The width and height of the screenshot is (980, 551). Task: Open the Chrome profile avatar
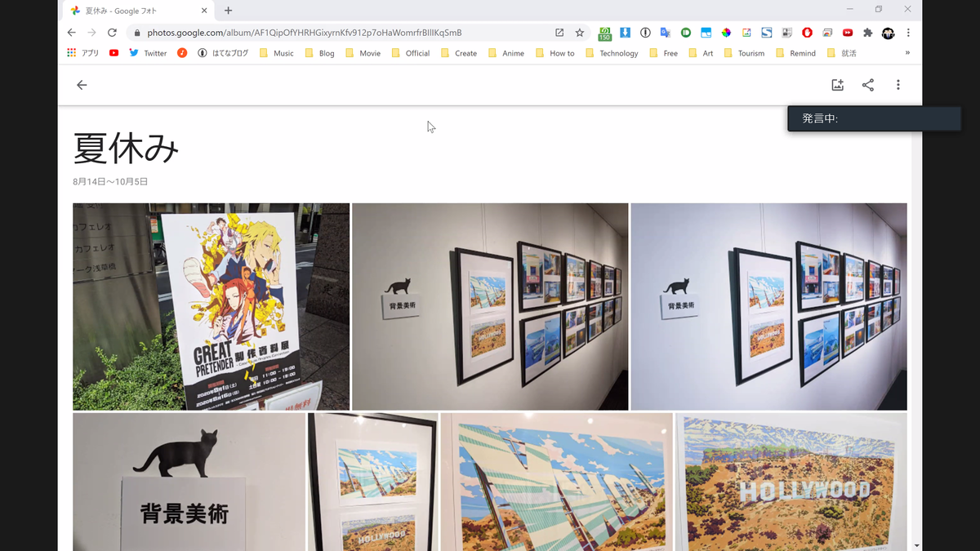point(888,33)
